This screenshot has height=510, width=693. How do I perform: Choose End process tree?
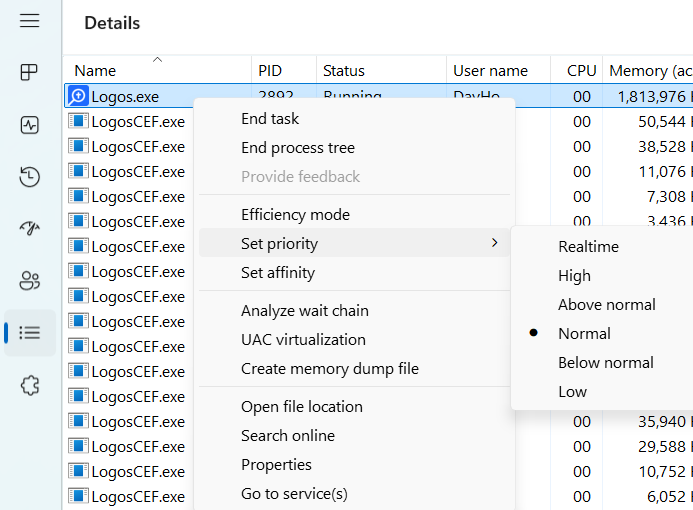coord(298,148)
